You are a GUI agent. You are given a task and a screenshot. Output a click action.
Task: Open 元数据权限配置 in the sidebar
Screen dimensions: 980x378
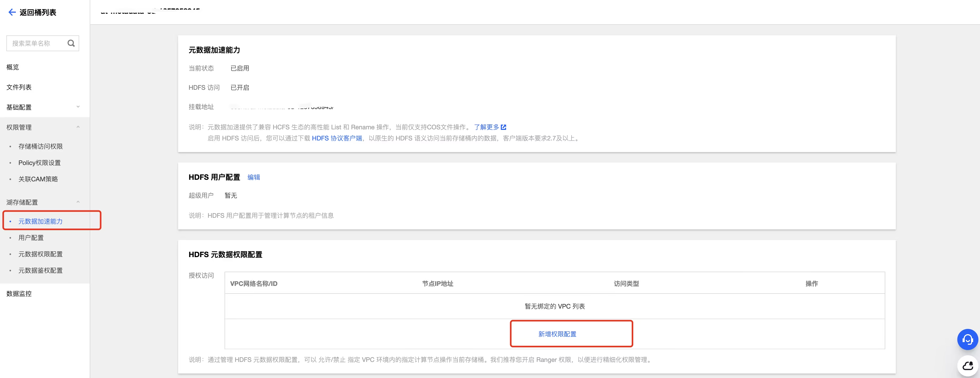[x=41, y=254]
